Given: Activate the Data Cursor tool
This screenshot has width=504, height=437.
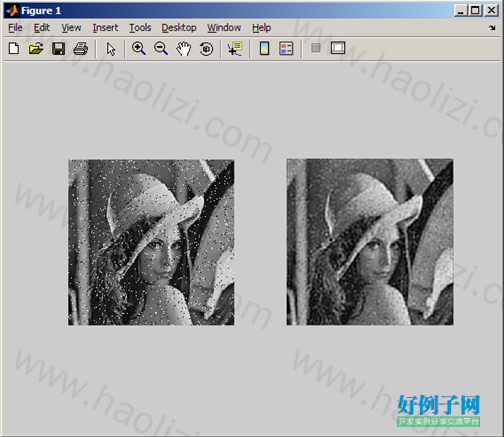Looking at the screenshot, I should 235,49.
